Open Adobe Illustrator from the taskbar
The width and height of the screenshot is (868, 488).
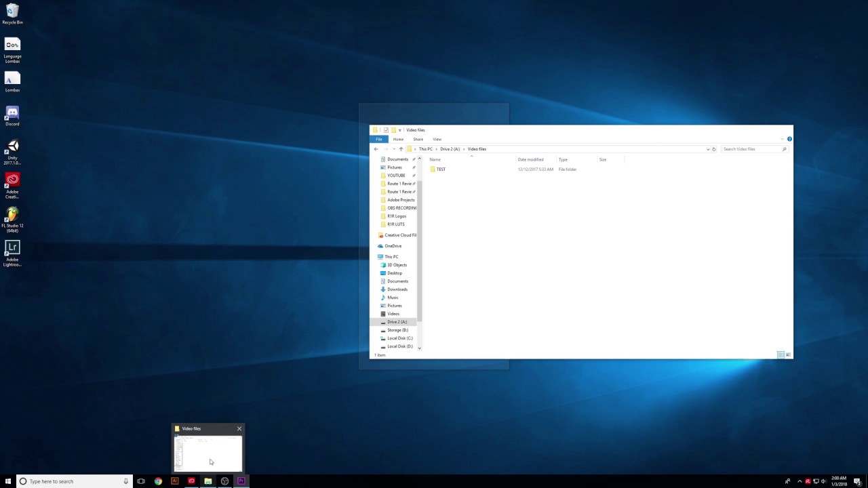point(174,481)
